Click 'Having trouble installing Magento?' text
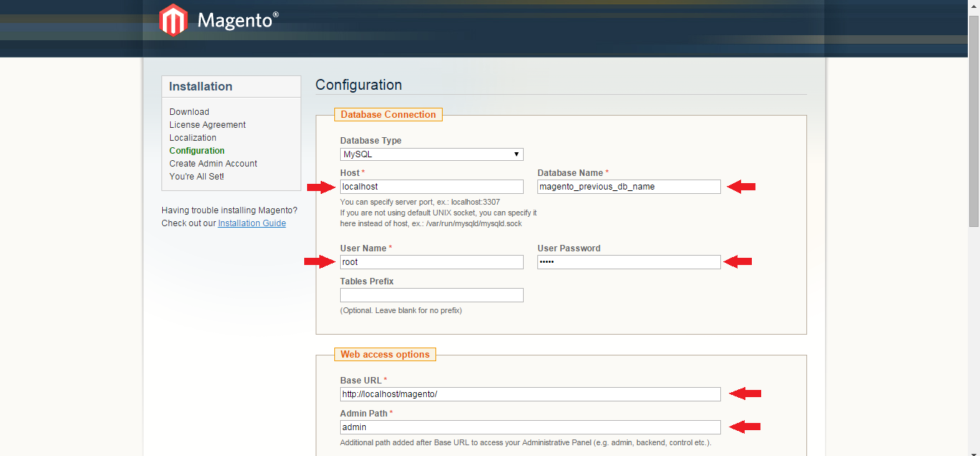The image size is (980, 456). [x=230, y=210]
